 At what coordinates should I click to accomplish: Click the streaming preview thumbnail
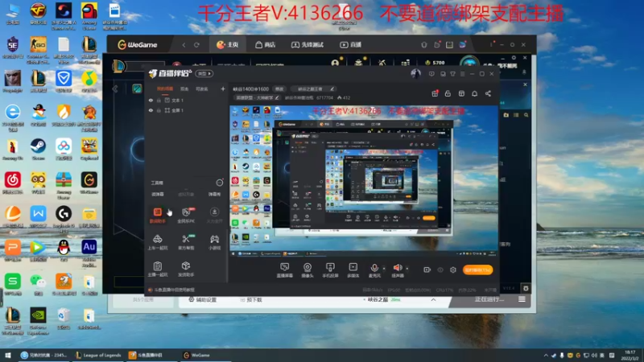tap(364, 182)
